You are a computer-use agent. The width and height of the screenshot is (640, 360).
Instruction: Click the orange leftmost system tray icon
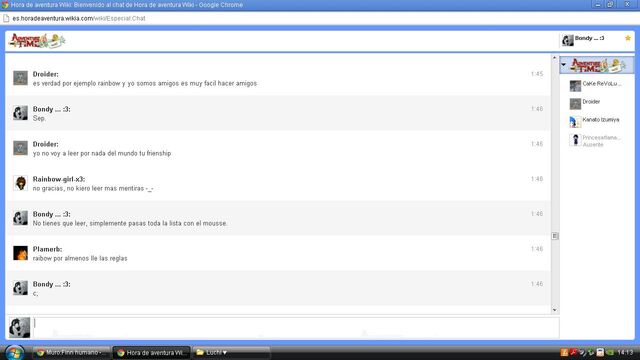[x=564, y=352]
